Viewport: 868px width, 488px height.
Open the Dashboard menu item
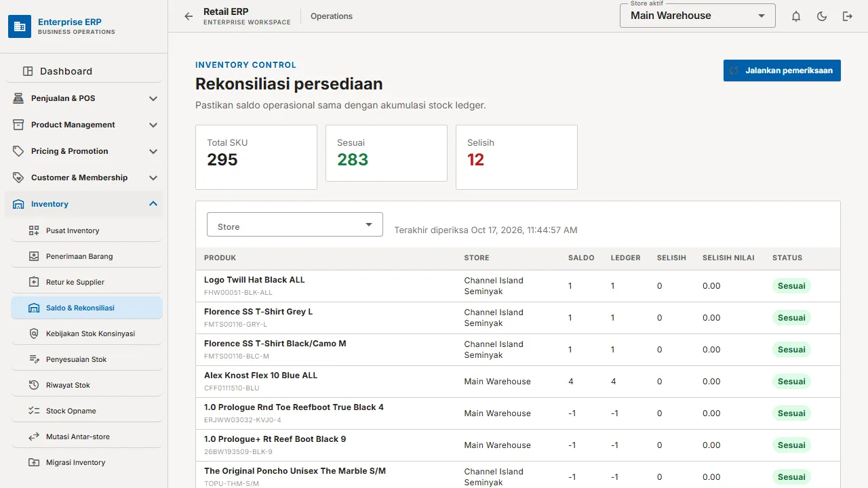coord(84,71)
